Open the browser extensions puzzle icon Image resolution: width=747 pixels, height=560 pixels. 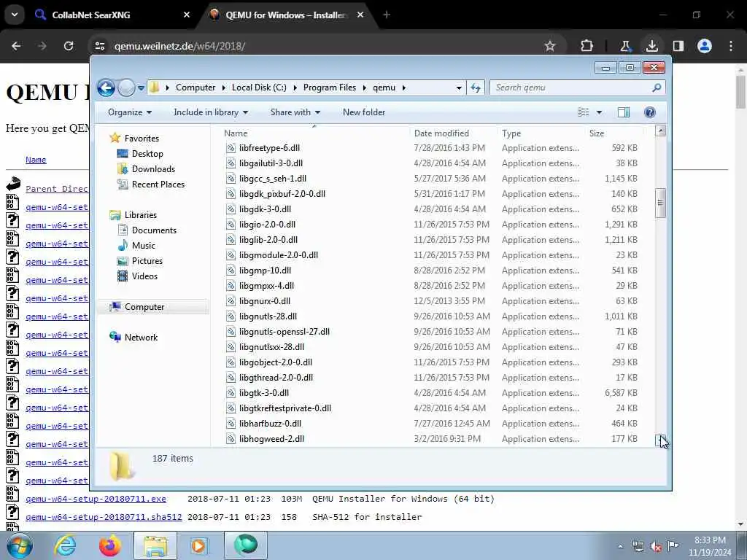[x=587, y=46]
